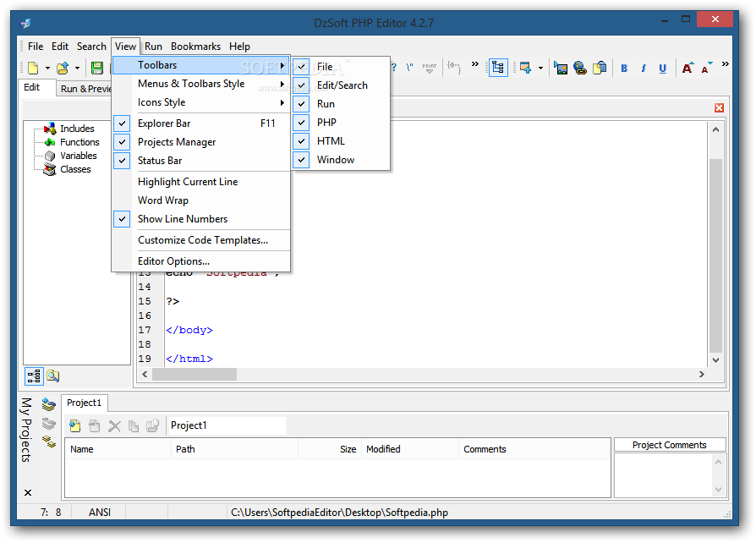756x543 pixels.
Task: Open dropdown arrow beside the window icon
Action: point(540,68)
